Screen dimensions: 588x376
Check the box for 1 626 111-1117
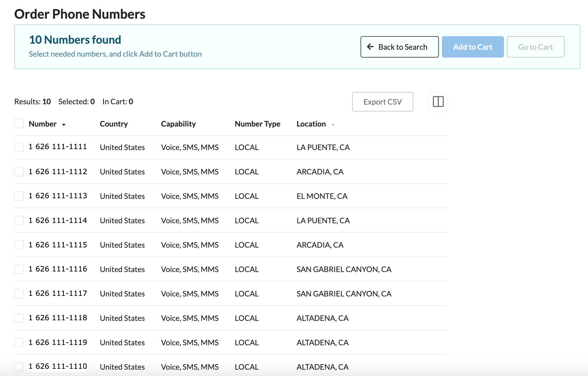[19, 294]
